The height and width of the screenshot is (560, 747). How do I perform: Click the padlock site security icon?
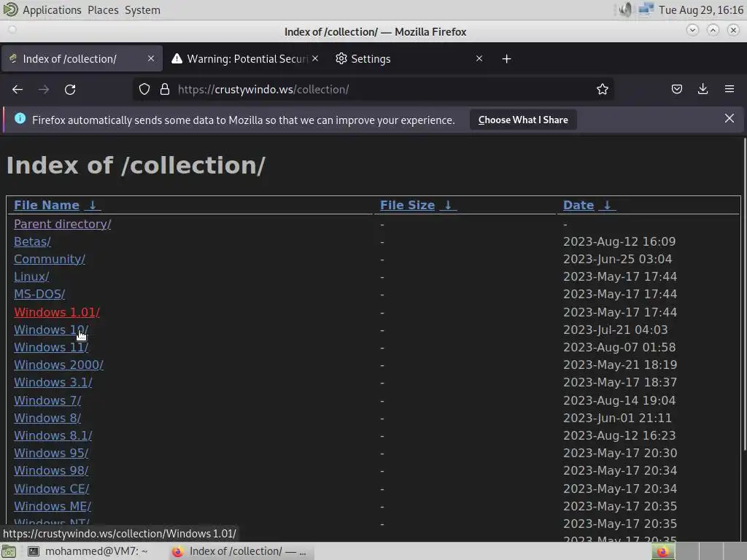165,90
